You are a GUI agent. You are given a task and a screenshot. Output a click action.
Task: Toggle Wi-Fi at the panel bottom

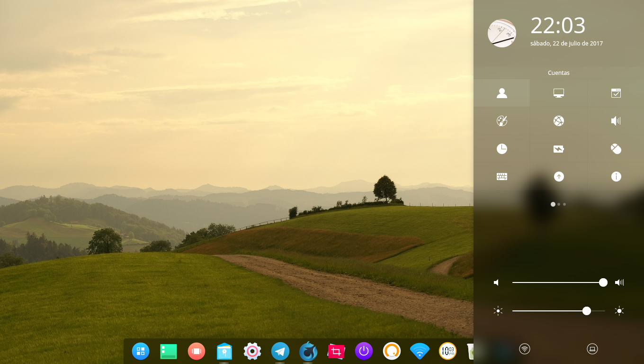(x=525, y=348)
